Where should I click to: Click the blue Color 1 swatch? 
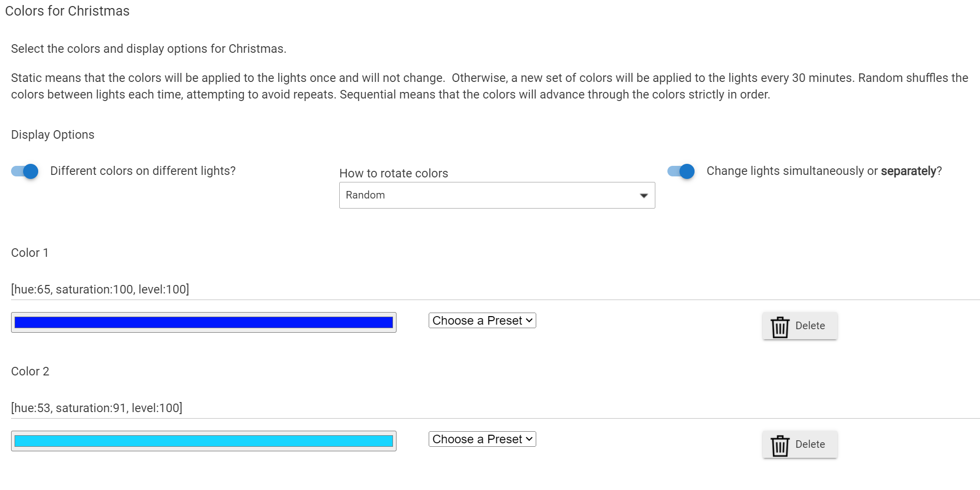204,323
